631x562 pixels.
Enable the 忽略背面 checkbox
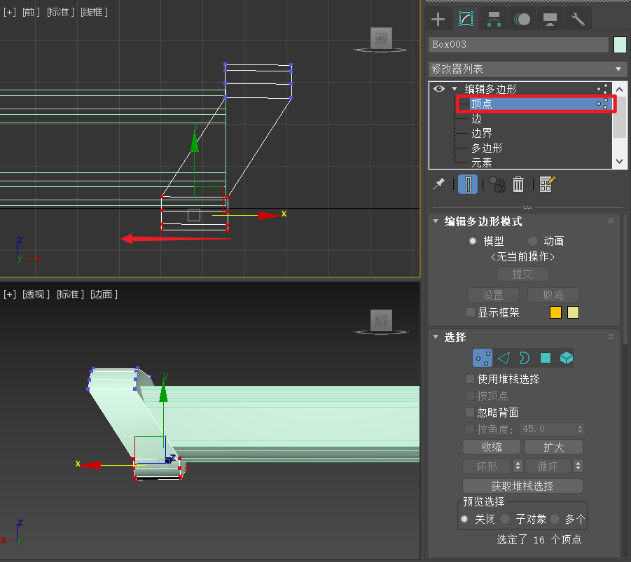pyautogui.click(x=471, y=412)
